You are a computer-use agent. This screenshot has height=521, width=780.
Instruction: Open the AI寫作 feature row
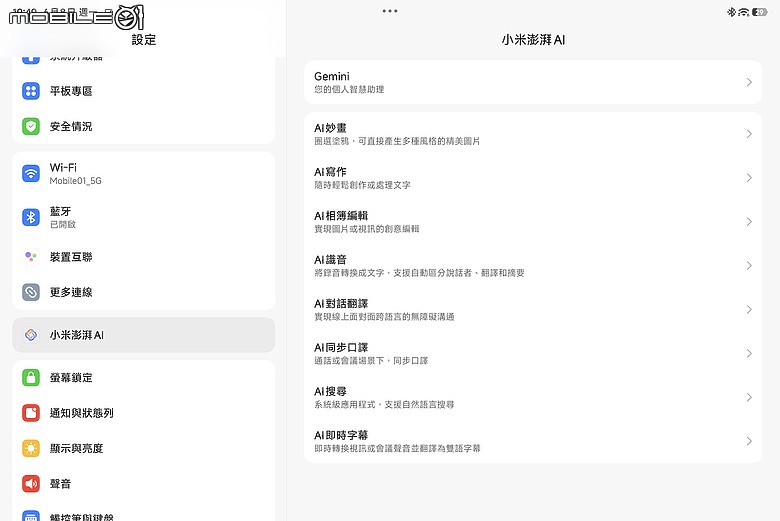coord(533,178)
